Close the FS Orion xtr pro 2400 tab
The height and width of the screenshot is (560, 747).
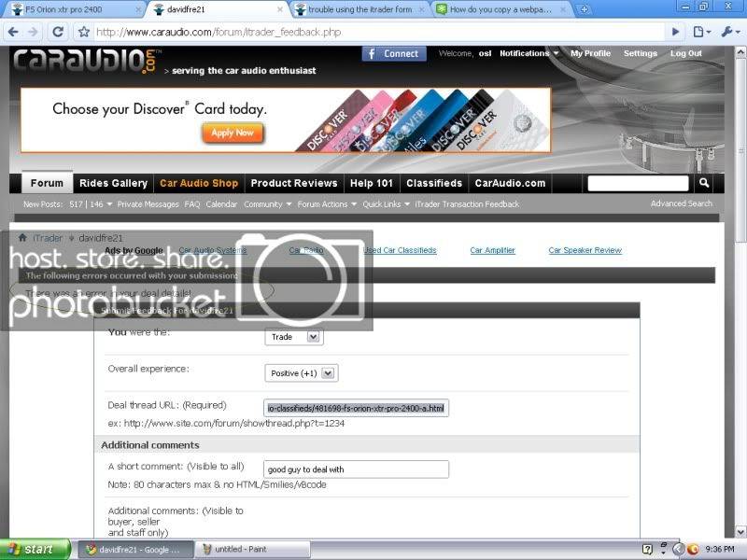[x=138, y=9]
